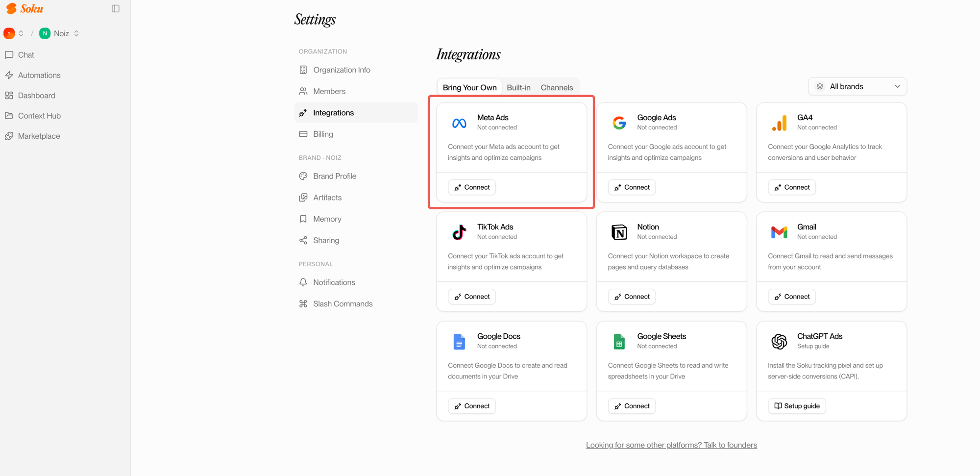
Task: Open the All brands dropdown
Action: tap(857, 86)
